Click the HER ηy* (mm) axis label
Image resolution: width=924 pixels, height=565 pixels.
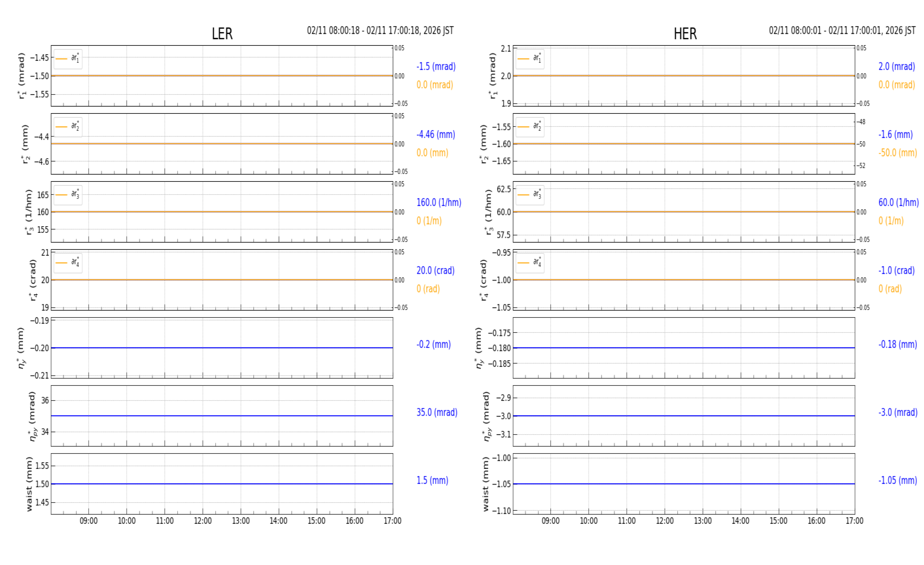click(478, 348)
